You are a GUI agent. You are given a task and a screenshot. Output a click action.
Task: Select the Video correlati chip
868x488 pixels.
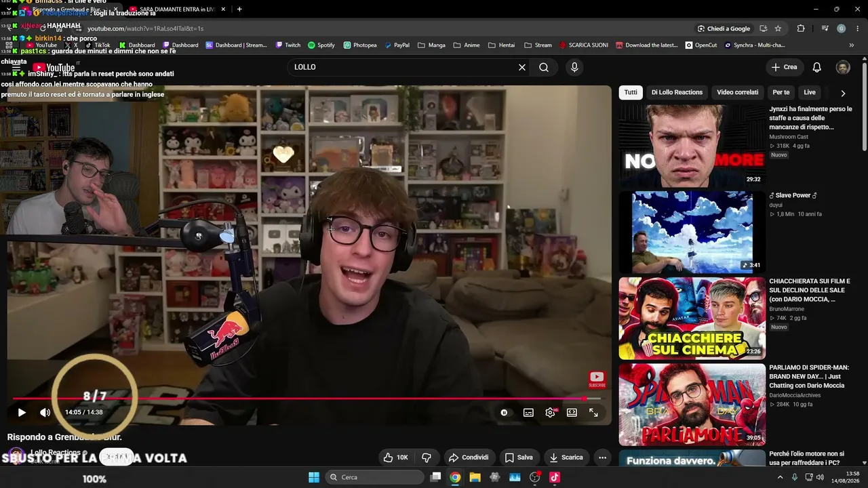tap(737, 92)
